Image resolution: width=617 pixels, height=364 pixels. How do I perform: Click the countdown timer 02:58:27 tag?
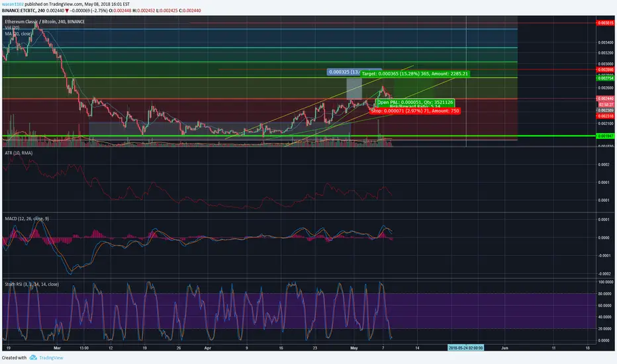(x=606, y=105)
